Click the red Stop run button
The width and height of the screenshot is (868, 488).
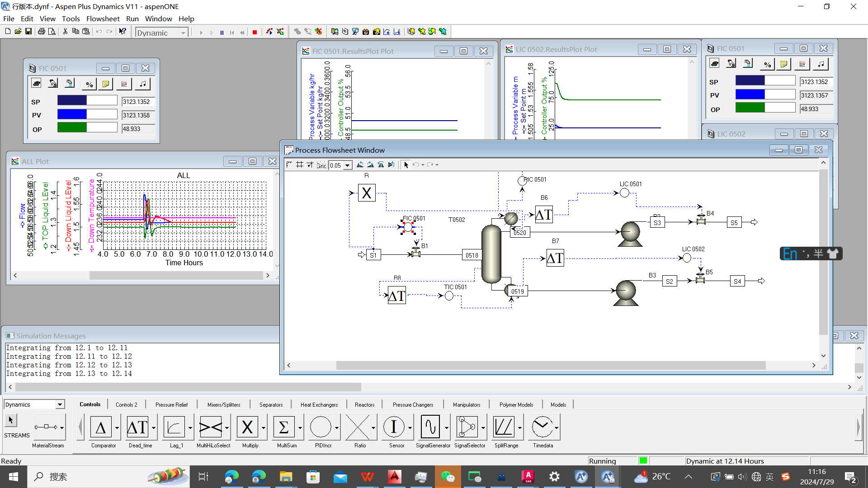click(255, 33)
